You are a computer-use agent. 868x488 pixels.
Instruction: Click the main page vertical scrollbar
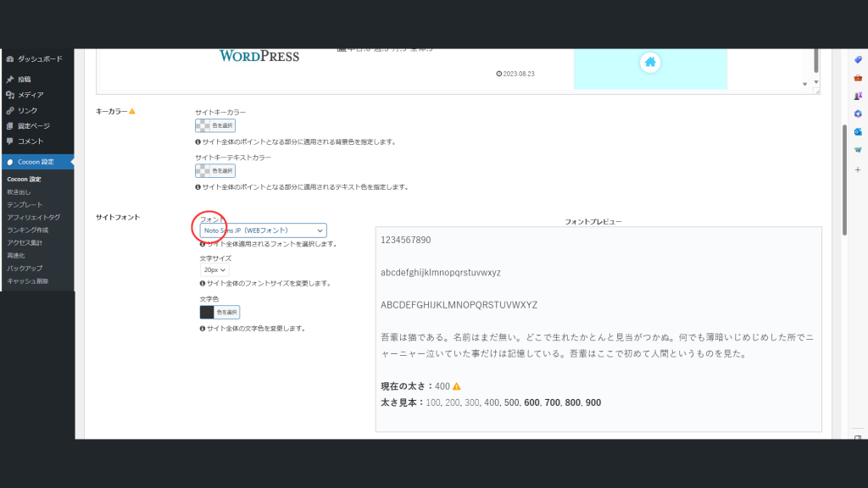(844, 180)
